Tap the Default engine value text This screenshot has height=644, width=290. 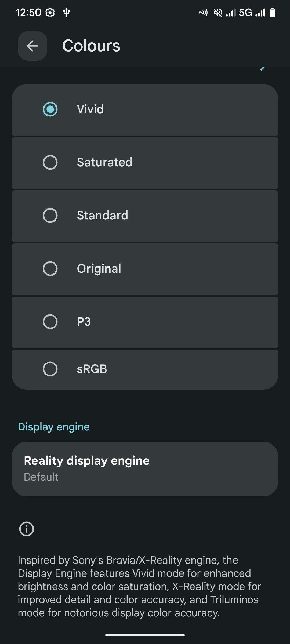click(41, 477)
